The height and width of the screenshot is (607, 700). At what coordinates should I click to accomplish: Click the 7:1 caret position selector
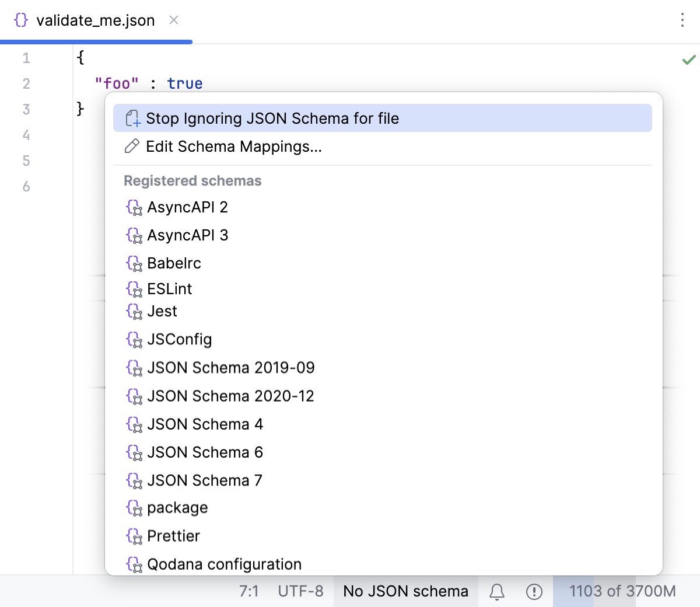point(250,591)
